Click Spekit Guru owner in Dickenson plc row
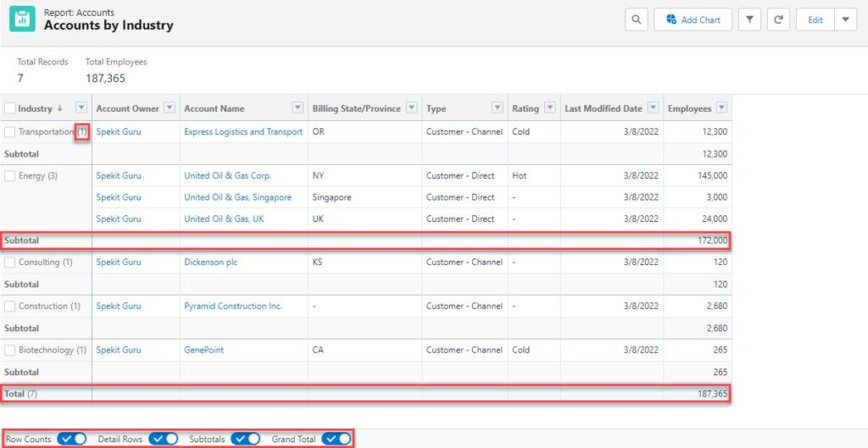Viewport: 868px width, 448px height. pyautogui.click(x=119, y=263)
